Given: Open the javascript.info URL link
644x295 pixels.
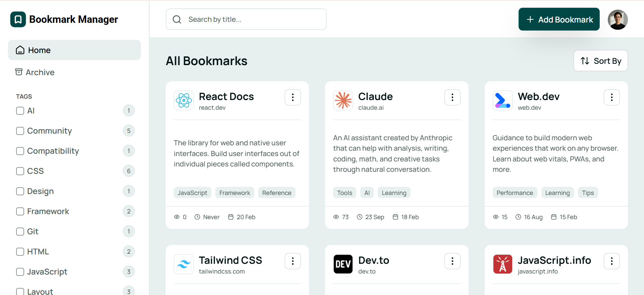Looking at the screenshot, I should (538, 272).
